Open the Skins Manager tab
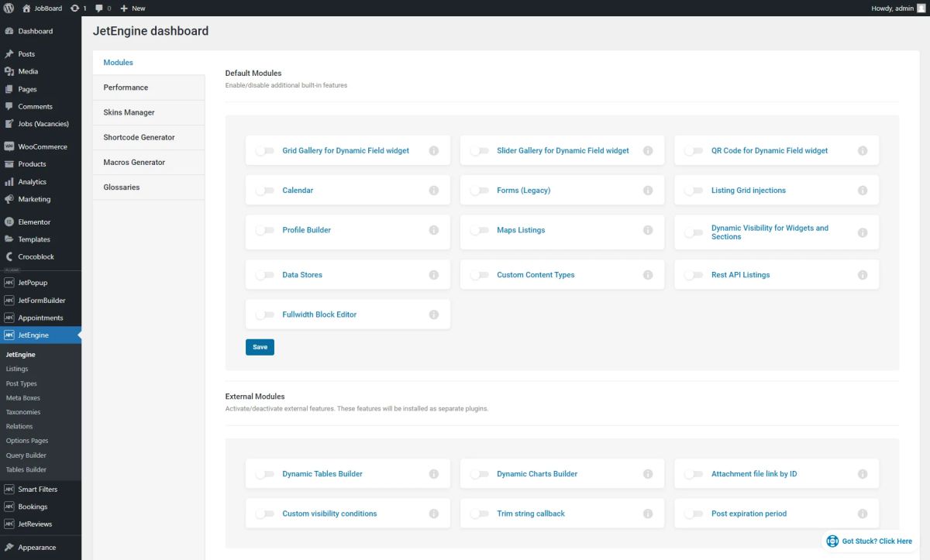Image resolution: width=930 pixels, height=560 pixels. [149, 112]
